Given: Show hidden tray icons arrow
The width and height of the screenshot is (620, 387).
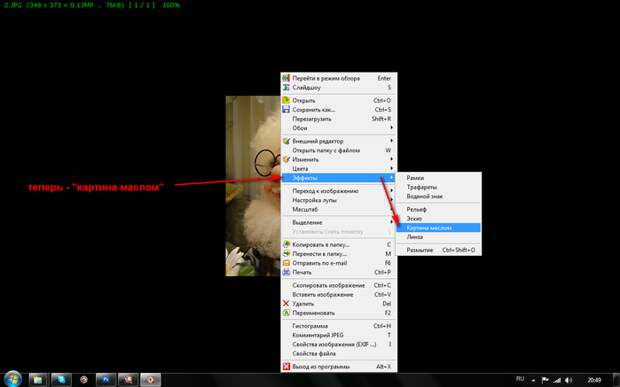Looking at the screenshot, I should 533,380.
